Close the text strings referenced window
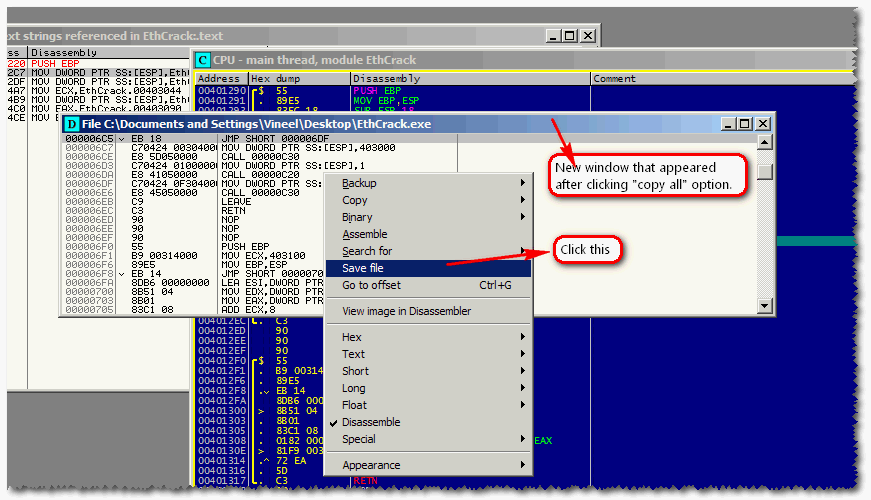The image size is (871, 500). tap(588, 36)
